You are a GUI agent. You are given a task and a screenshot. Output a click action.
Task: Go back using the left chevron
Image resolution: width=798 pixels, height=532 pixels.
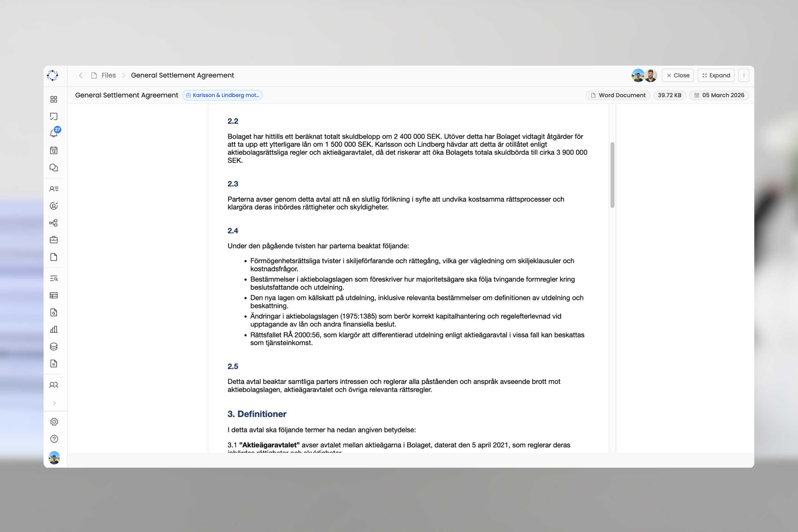coord(81,75)
